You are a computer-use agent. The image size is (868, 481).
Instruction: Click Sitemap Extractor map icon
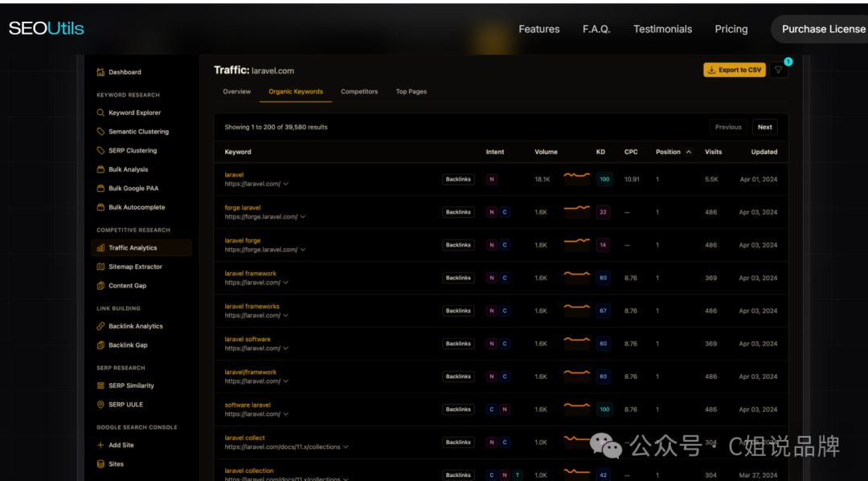pos(100,267)
